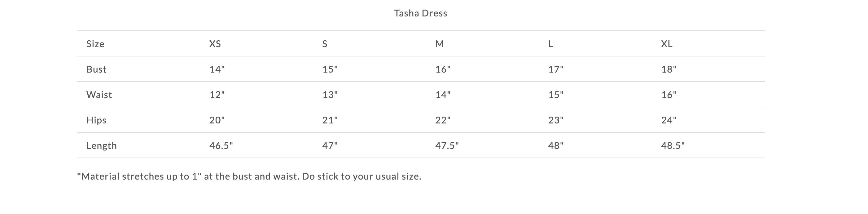Click the L hips value 23"

coord(556,120)
